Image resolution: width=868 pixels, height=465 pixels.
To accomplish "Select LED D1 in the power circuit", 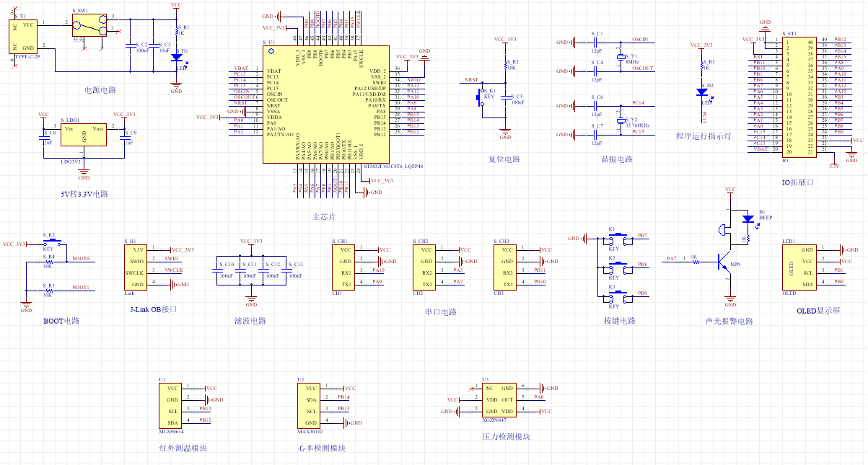I will pos(176,56).
